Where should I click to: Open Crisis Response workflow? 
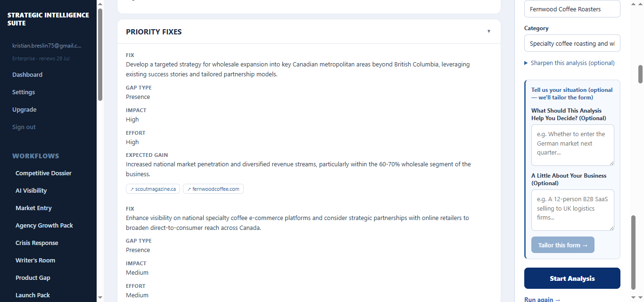37,243
